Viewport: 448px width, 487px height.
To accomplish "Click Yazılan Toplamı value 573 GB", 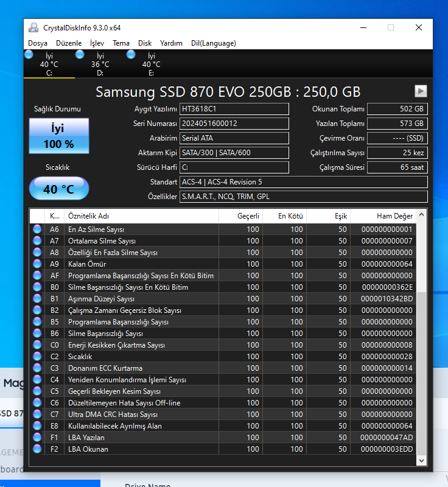I will pyautogui.click(x=397, y=124).
